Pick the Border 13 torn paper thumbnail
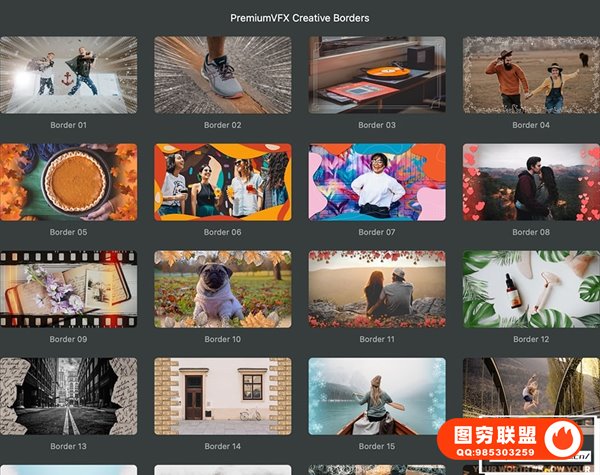 coord(69,396)
